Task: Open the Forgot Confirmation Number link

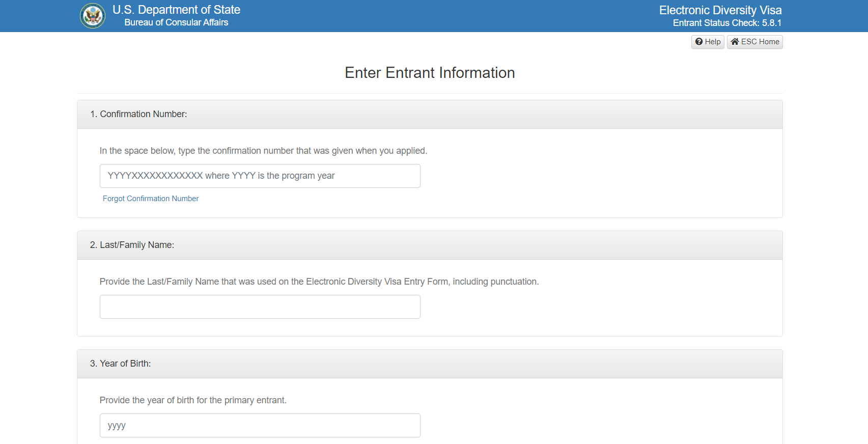Action: (151, 199)
